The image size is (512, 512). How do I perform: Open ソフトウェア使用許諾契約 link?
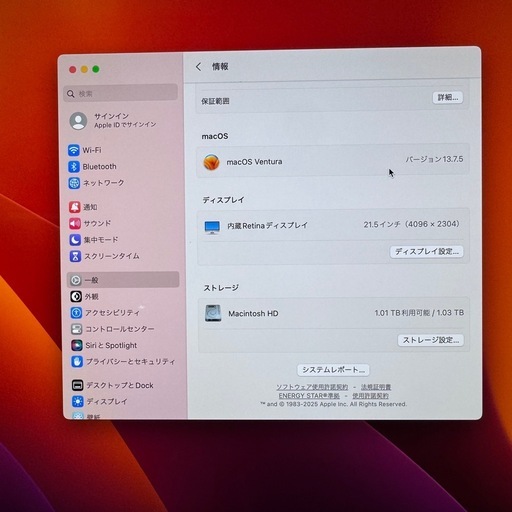(x=312, y=387)
